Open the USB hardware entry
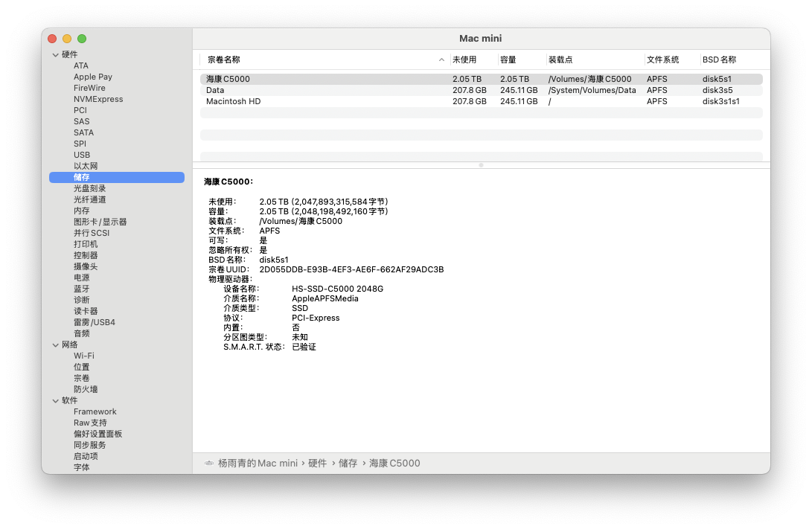Viewport: 812px width, 529px height. [x=82, y=155]
